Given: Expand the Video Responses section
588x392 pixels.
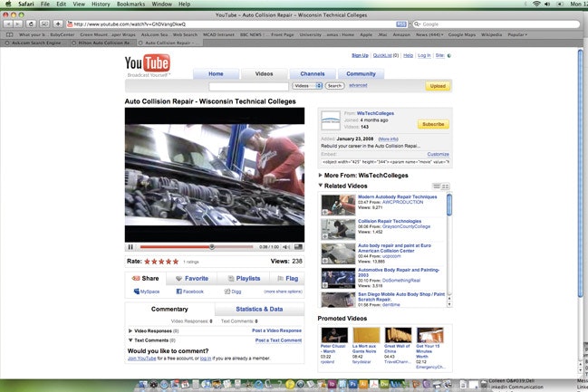Looking at the screenshot, I should point(130,331).
